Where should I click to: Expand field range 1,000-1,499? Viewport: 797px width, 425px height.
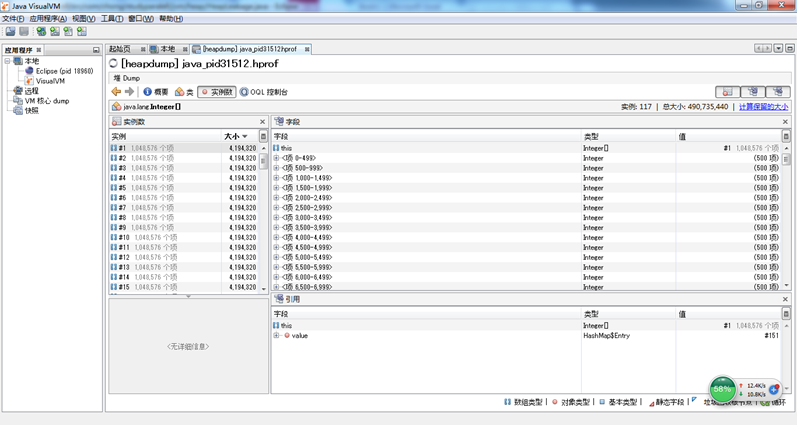(276, 178)
